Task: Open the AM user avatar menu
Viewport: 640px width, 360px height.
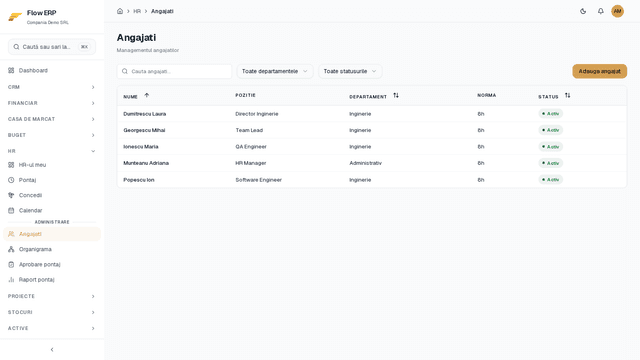Action: pos(617,11)
